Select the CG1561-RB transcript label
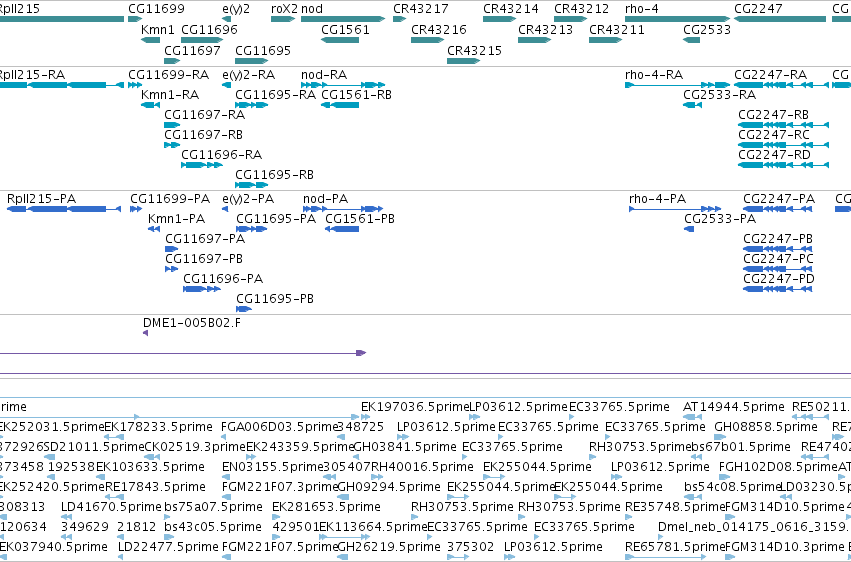The image size is (851, 562). [357, 95]
